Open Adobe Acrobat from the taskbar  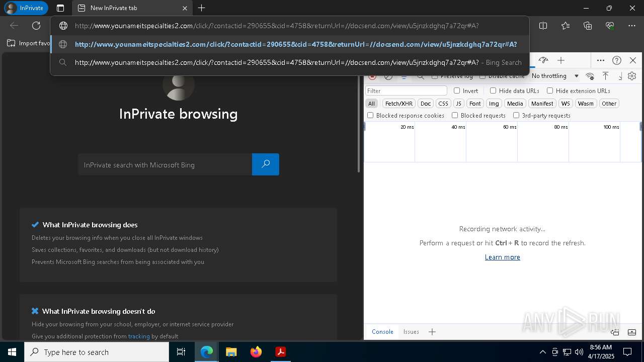[x=280, y=352]
